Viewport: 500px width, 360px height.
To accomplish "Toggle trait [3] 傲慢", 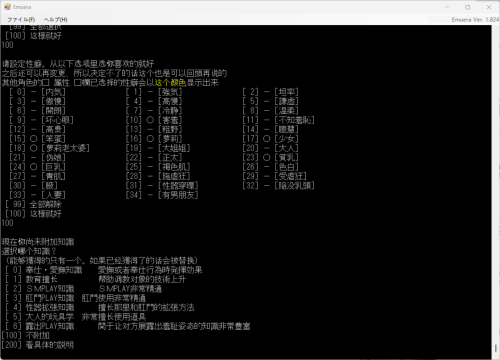I will tap(37, 101).
